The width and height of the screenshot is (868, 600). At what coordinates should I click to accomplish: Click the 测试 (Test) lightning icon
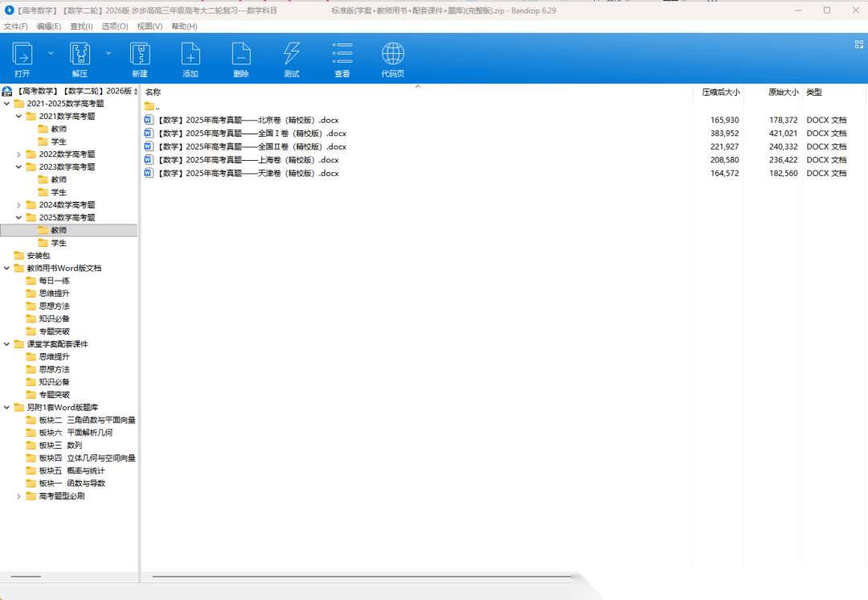292,55
